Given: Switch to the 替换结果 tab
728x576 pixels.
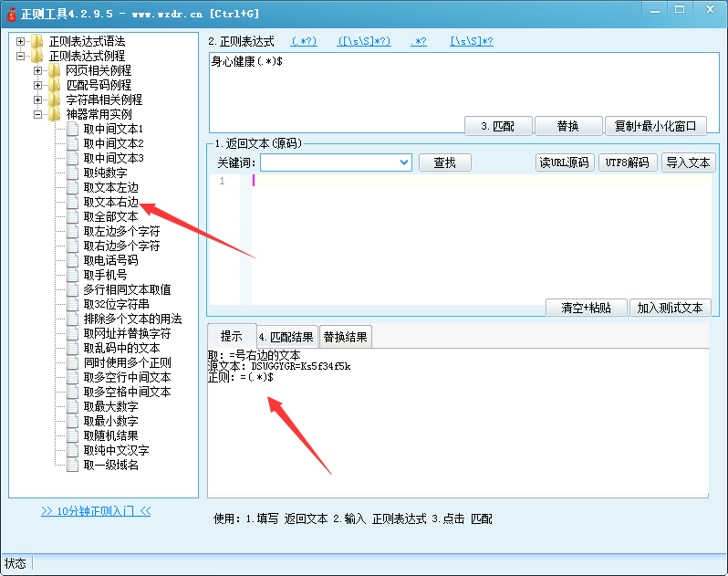Looking at the screenshot, I should [x=346, y=337].
